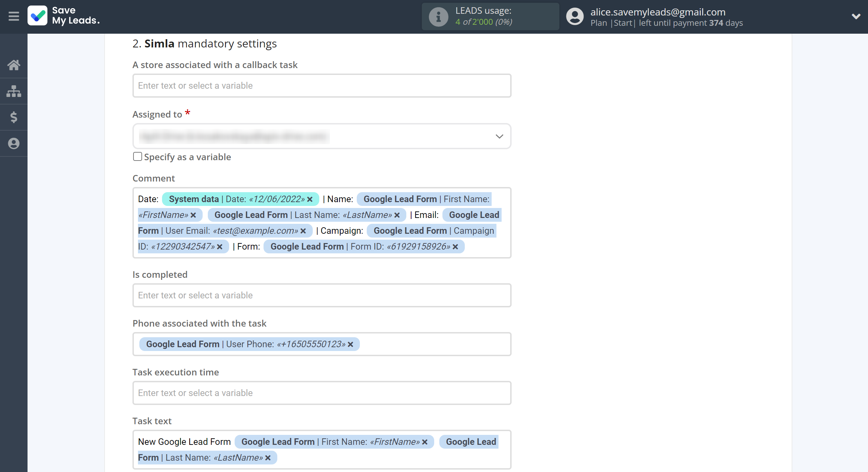Click inside the Task text field
The image size is (868, 472).
point(322,450)
